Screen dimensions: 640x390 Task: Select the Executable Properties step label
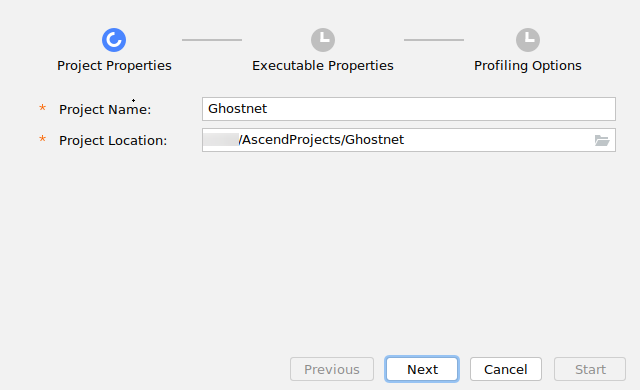pyautogui.click(x=323, y=66)
